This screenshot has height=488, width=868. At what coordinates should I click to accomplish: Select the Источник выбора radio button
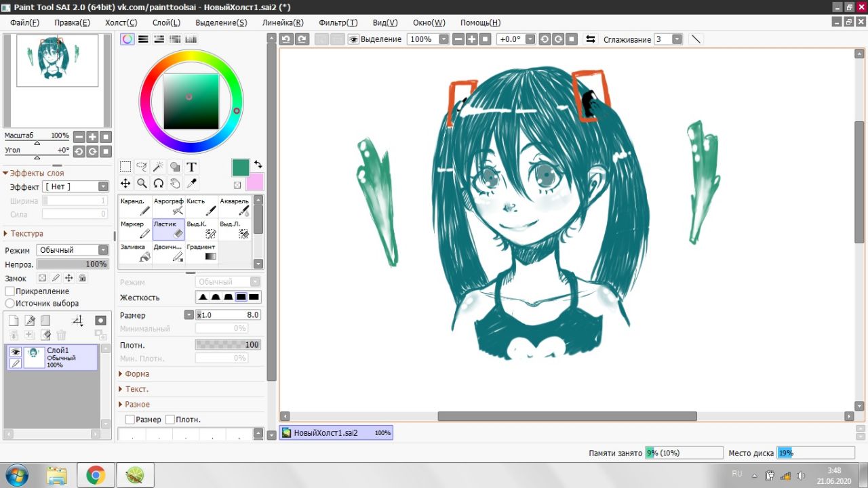[10, 304]
